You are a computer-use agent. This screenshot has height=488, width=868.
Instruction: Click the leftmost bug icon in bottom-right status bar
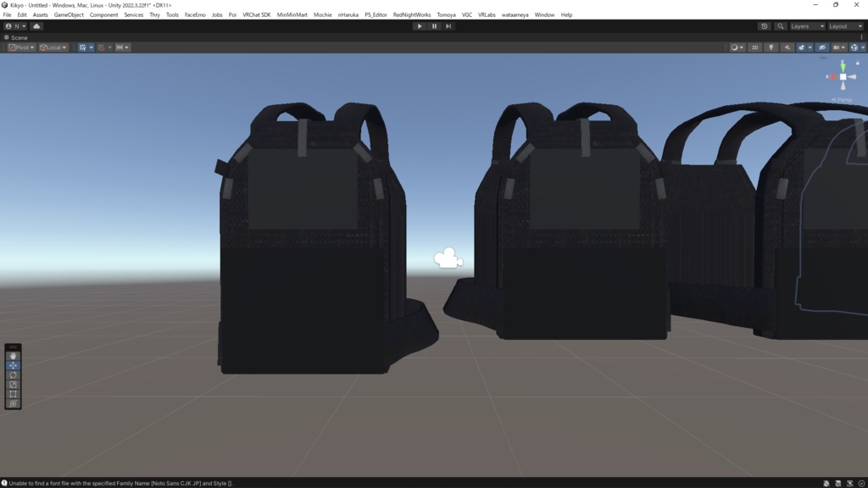pos(826,483)
